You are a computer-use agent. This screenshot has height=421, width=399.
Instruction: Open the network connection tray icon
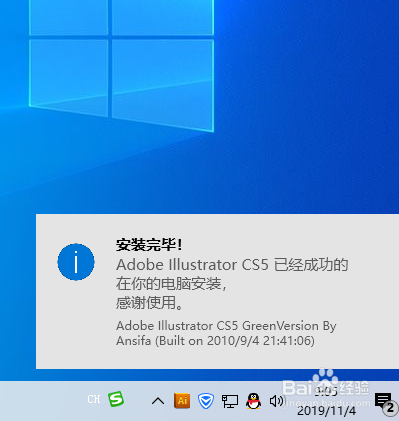230,401
